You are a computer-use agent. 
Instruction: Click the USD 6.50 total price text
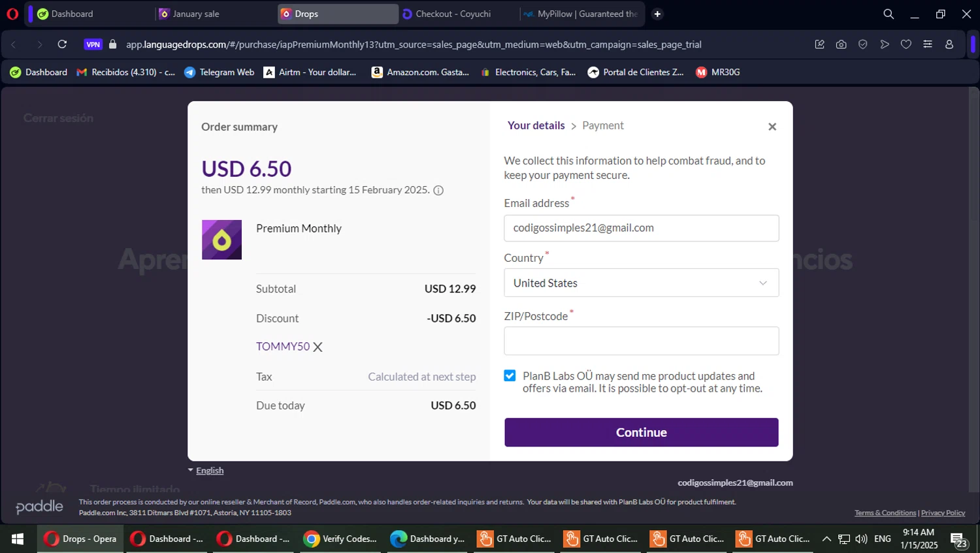coord(246,169)
